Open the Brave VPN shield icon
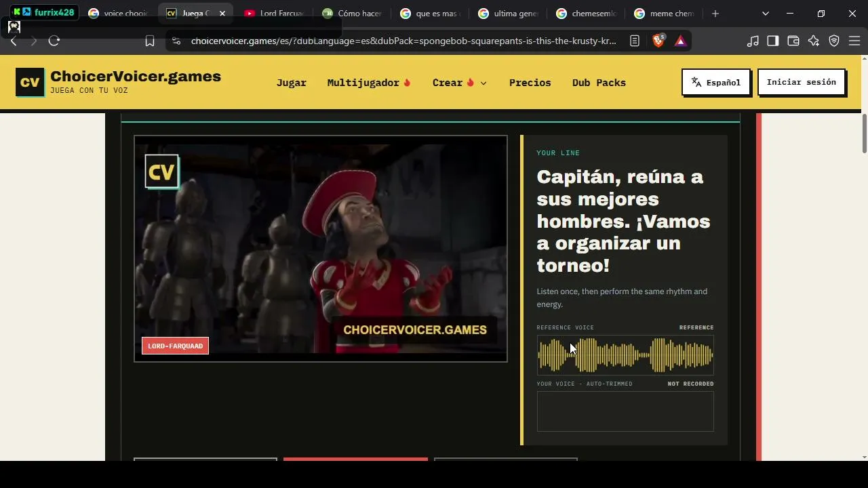 (x=834, y=41)
